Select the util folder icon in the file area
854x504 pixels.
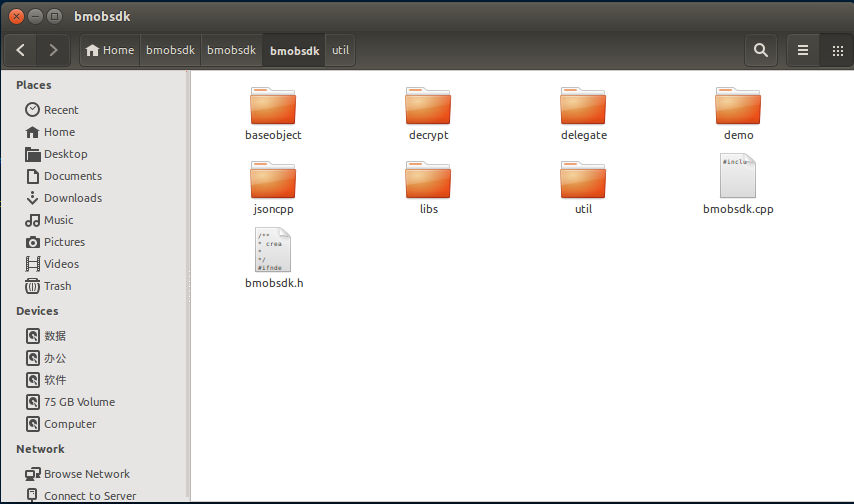pyautogui.click(x=583, y=180)
